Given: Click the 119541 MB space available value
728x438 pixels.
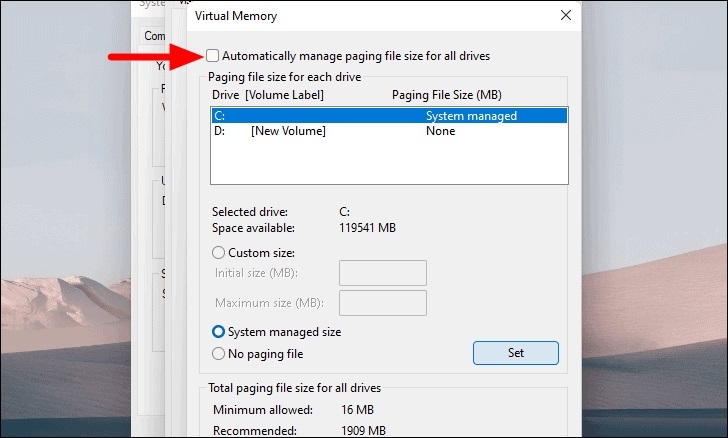Looking at the screenshot, I should [368, 228].
